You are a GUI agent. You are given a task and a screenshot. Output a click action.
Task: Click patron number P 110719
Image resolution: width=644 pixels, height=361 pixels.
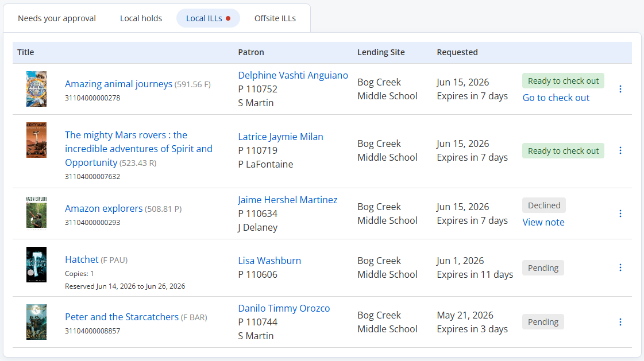pyautogui.click(x=257, y=150)
